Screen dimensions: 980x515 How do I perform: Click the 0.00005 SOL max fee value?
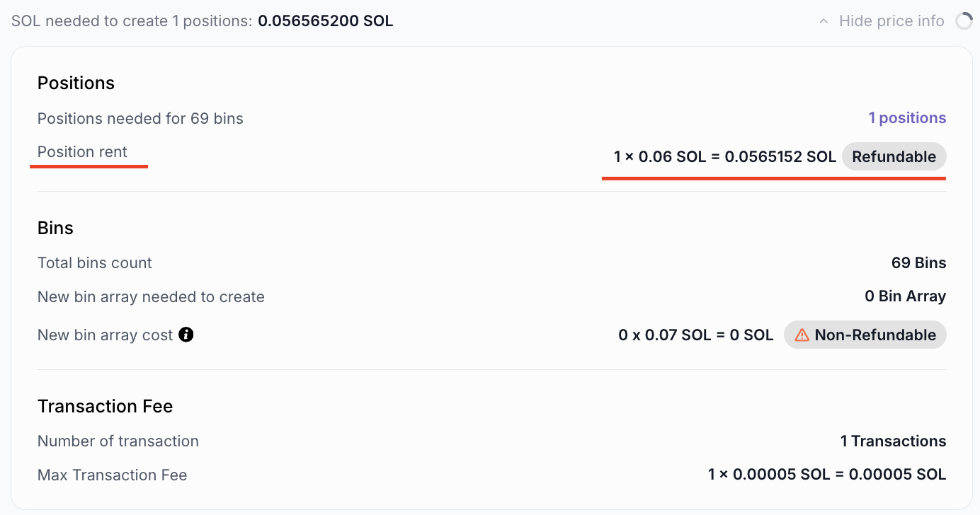[897, 475]
